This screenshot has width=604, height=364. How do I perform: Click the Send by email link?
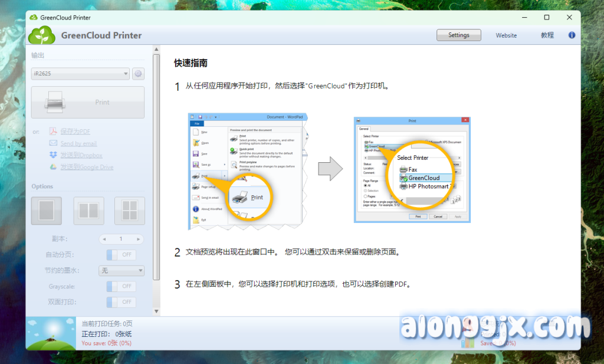pos(78,143)
